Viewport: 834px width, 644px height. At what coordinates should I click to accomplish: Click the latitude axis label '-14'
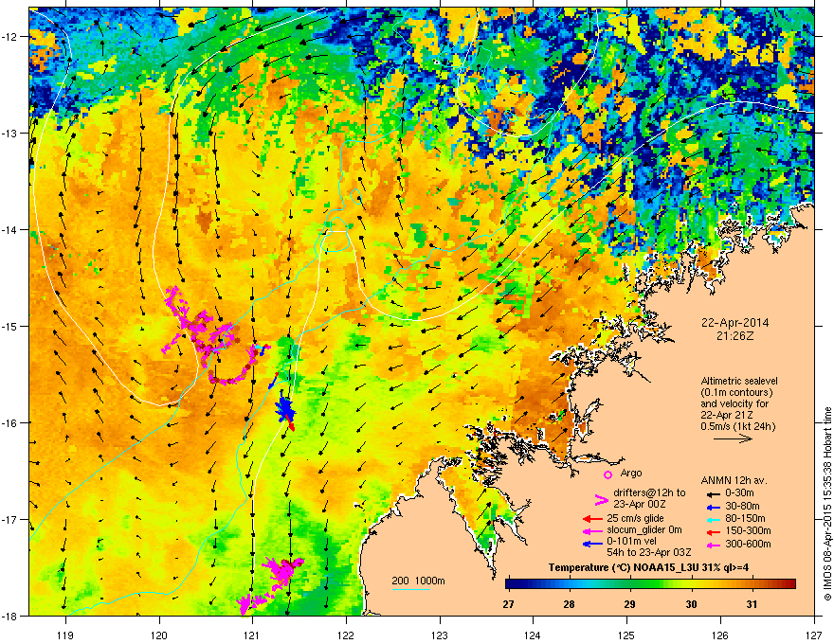click(10, 229)
